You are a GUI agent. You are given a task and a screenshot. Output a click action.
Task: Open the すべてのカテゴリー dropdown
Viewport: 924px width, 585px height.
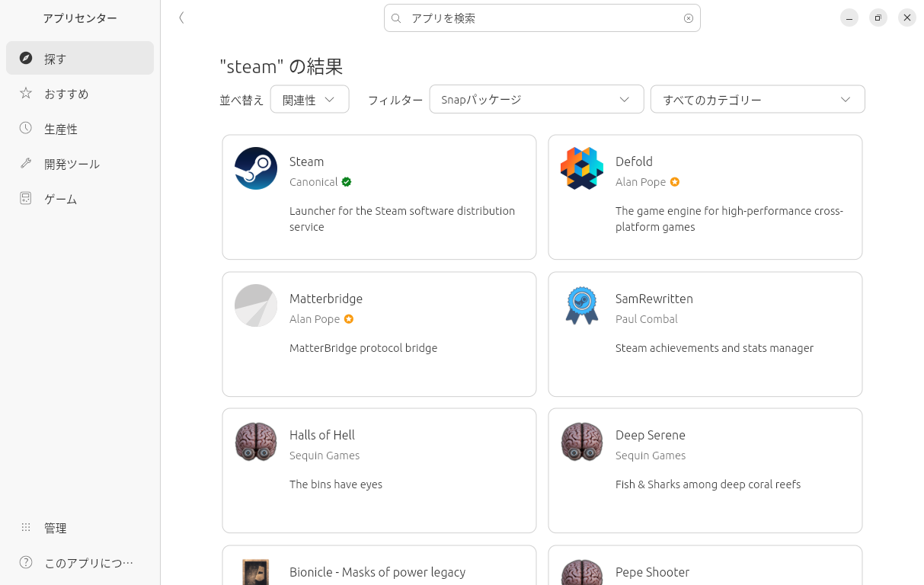click(758, 99)
